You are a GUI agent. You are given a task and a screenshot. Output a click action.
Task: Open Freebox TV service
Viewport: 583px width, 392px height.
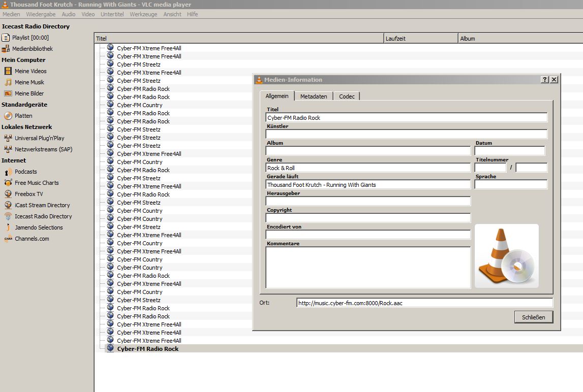tap(28, 194)
